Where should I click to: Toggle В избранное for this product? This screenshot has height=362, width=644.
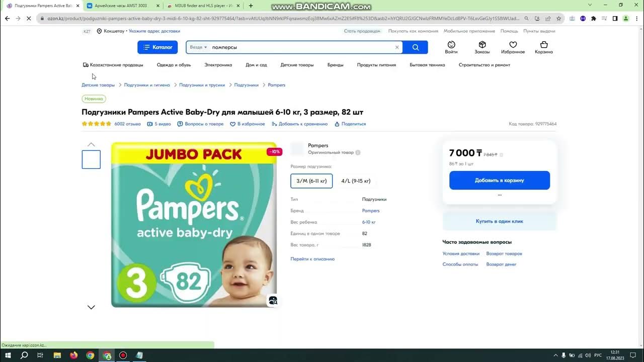tap(248, 124)
